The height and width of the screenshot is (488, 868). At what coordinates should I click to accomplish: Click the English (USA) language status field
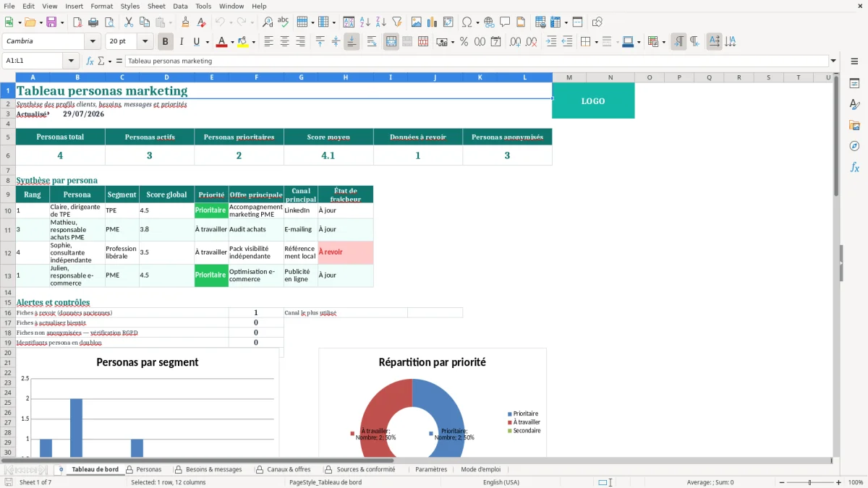(501, 482)
